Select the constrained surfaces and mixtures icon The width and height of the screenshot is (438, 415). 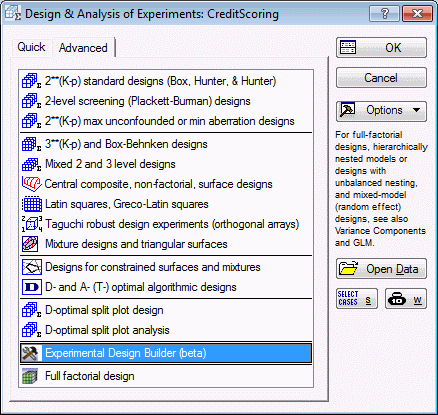pyautogui.click(x=32, y=267)
